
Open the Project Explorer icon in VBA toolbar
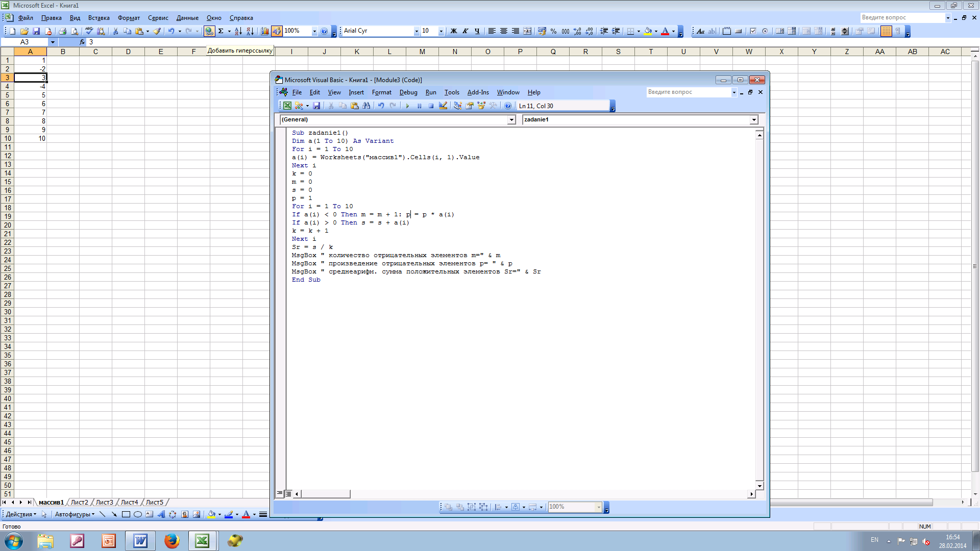(x=458, y=106)
